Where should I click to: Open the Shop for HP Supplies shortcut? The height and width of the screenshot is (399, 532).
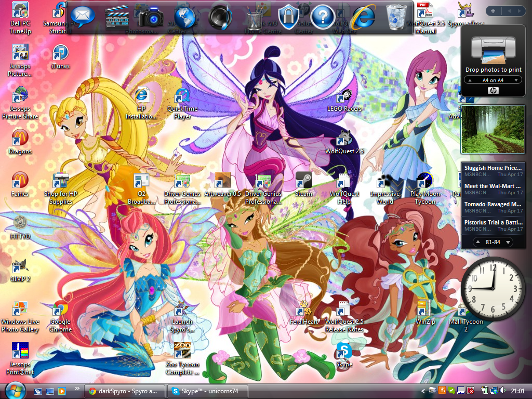point(60,189)
